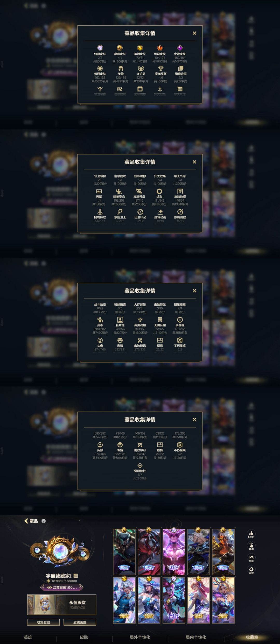Expand the 江苏省第100 ranking banner
The width and height of the screenshot is (280, 644).
(x=62, y=587)
